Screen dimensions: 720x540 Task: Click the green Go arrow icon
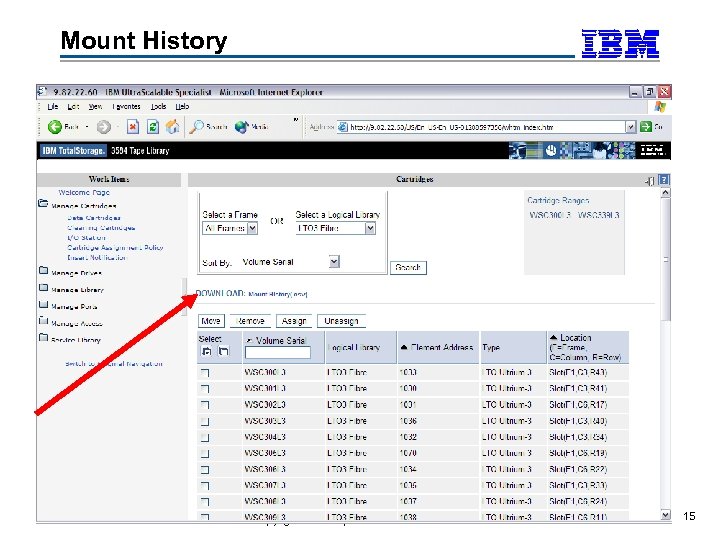point(646,127)
